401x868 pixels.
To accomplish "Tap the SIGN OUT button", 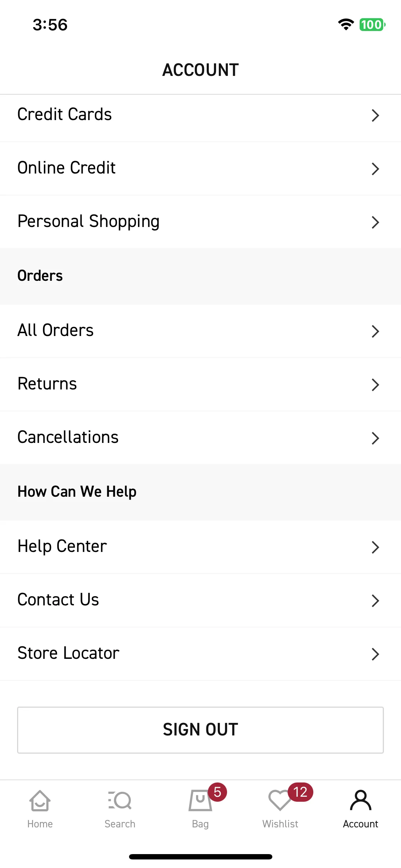I will [x=200, y=730].
